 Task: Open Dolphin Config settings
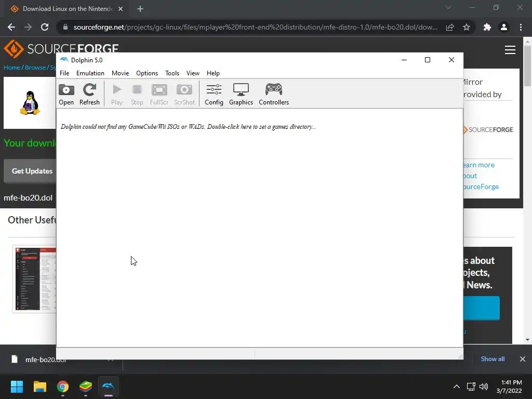(214, 94)
